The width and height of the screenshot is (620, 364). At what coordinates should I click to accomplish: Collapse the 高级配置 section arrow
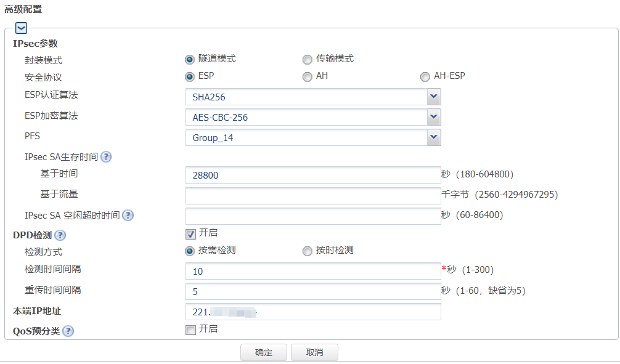22,28
